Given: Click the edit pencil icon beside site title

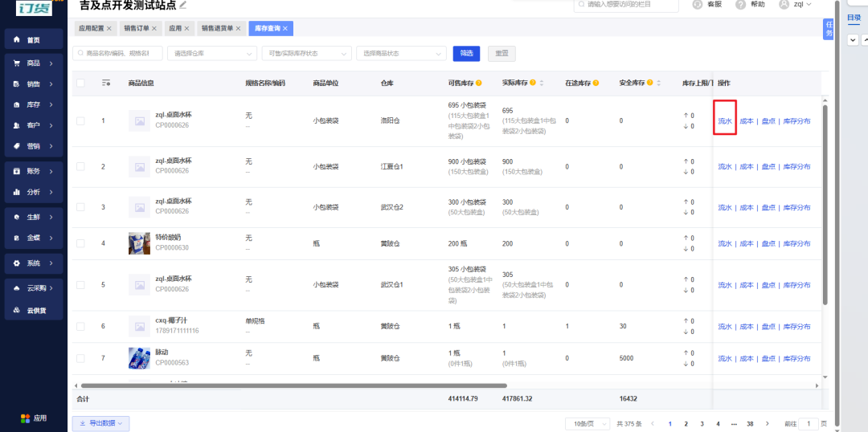Looking at the screenshot, I should pos(183,5).
